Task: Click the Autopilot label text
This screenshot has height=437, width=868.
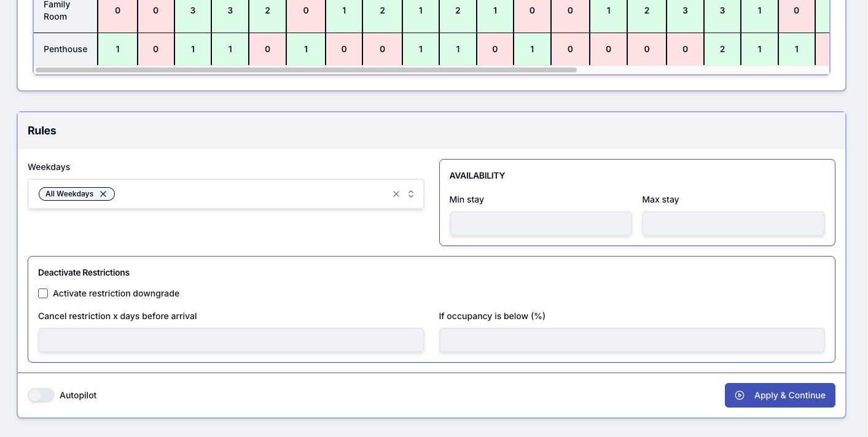Action: [78, 395]
